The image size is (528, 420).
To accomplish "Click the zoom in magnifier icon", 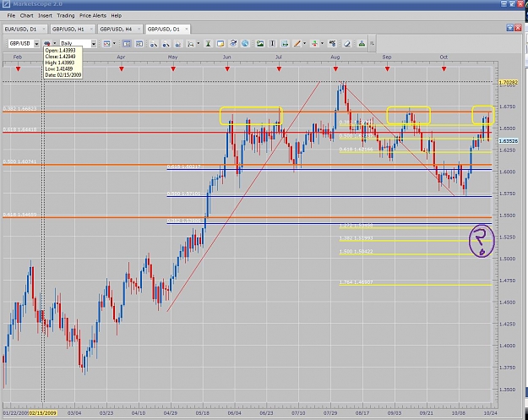I will (154, 43).
